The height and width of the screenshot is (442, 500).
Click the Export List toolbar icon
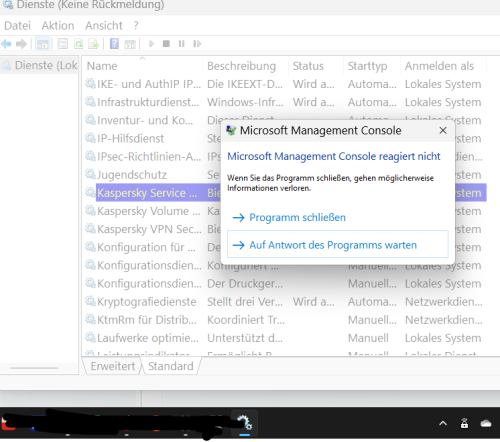tap(94, 44)
